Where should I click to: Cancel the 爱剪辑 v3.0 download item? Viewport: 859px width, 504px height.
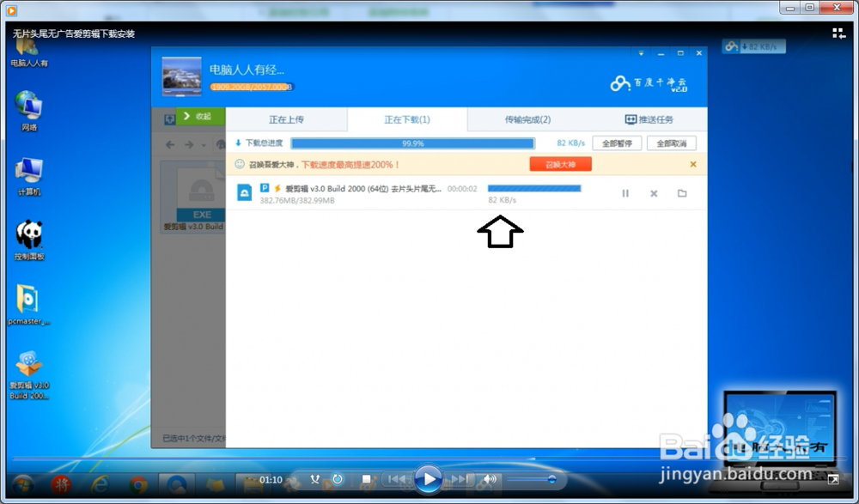[654, 193]
